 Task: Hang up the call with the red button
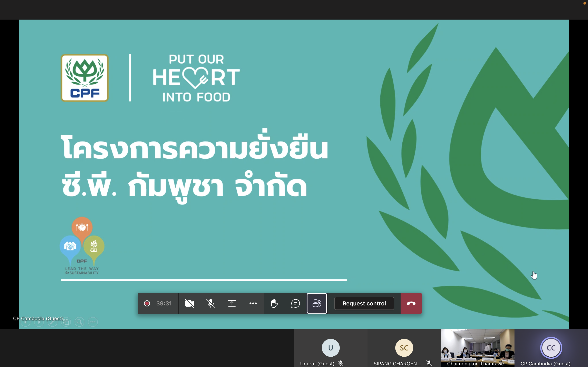tap(411, 303)
